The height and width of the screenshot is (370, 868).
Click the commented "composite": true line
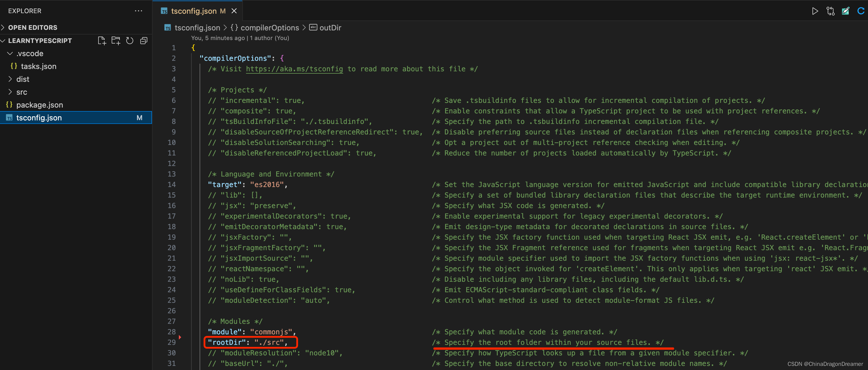pos(252,111)
